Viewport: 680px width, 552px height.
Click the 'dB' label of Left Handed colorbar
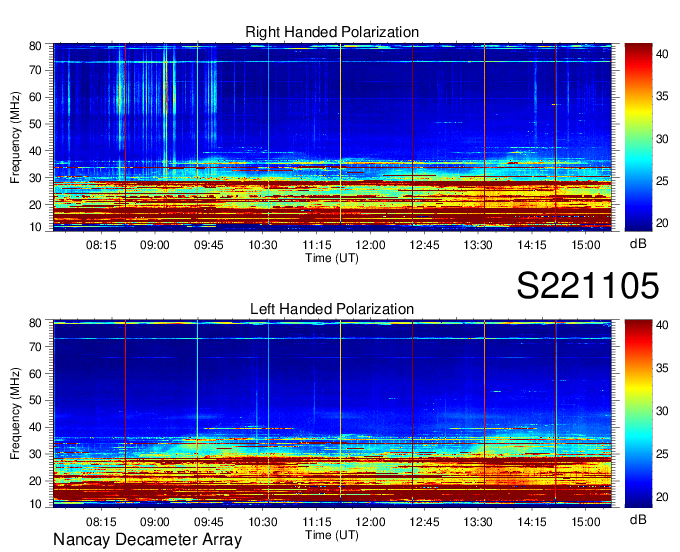pyautogui.click(x=638, y=520)
